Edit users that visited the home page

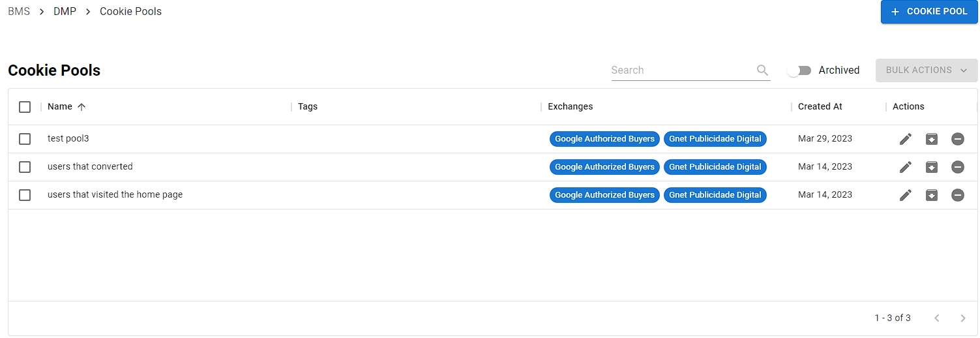[x=905, y=195]
